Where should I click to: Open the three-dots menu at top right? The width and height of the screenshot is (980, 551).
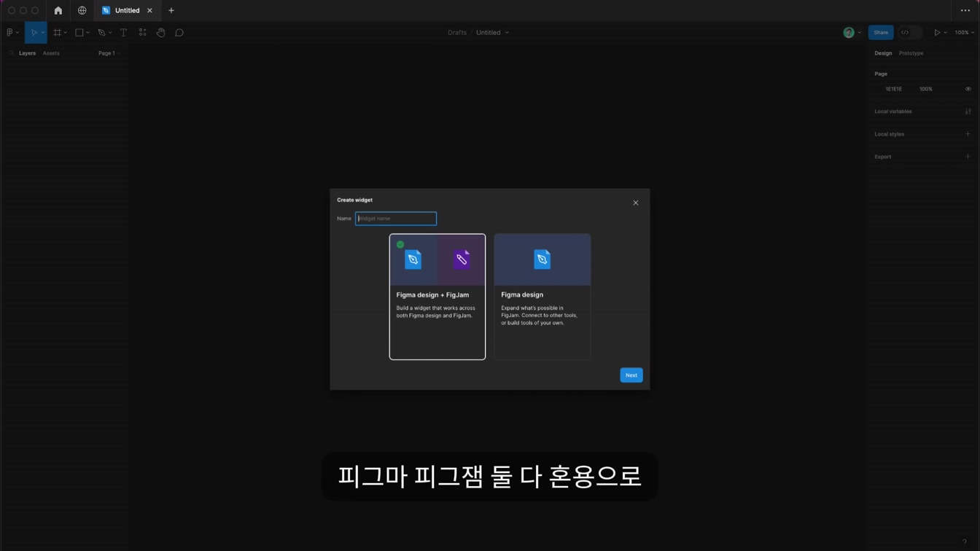[965, 10]
